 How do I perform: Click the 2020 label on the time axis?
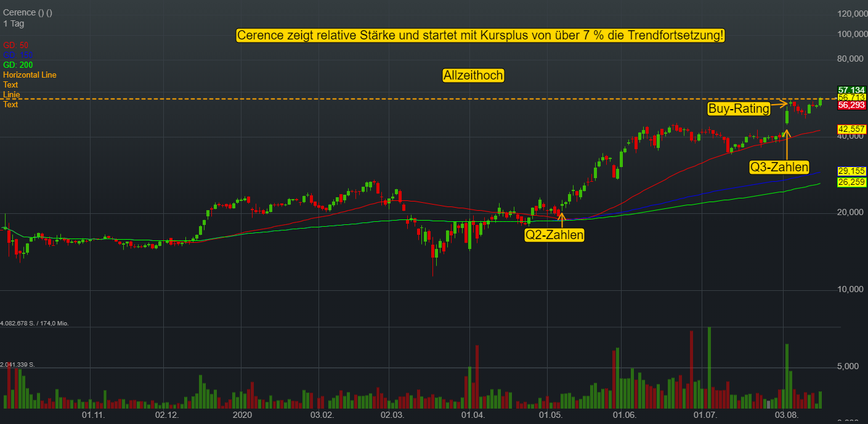tap(243, 416)
